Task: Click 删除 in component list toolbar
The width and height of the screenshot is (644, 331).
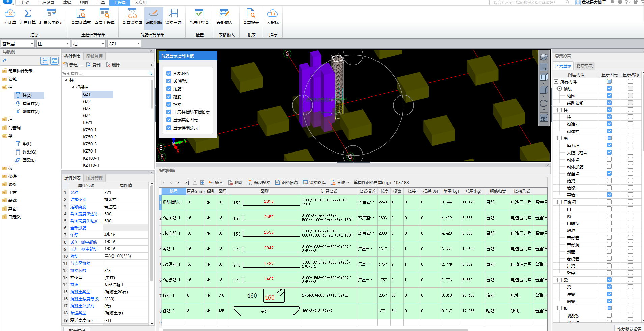Action: pos(113,65)
